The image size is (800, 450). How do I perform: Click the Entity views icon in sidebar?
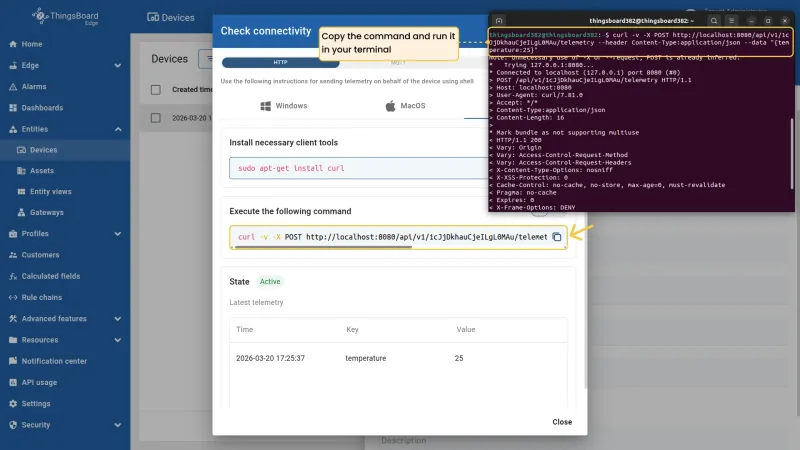[21, 192]
